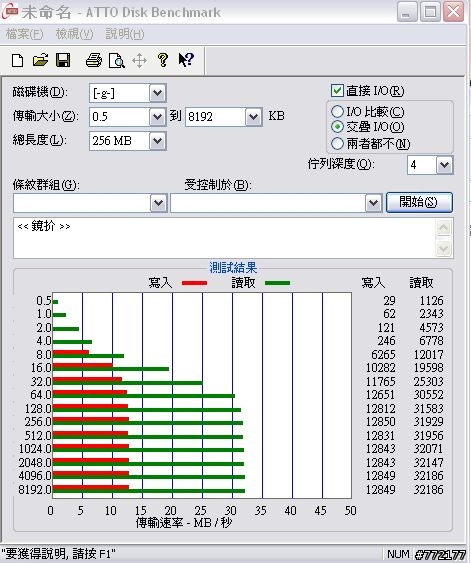
Task: Toggle the 直接 I/O(R) checkbox
Action: pyautogui.click(x=337, y=90)
